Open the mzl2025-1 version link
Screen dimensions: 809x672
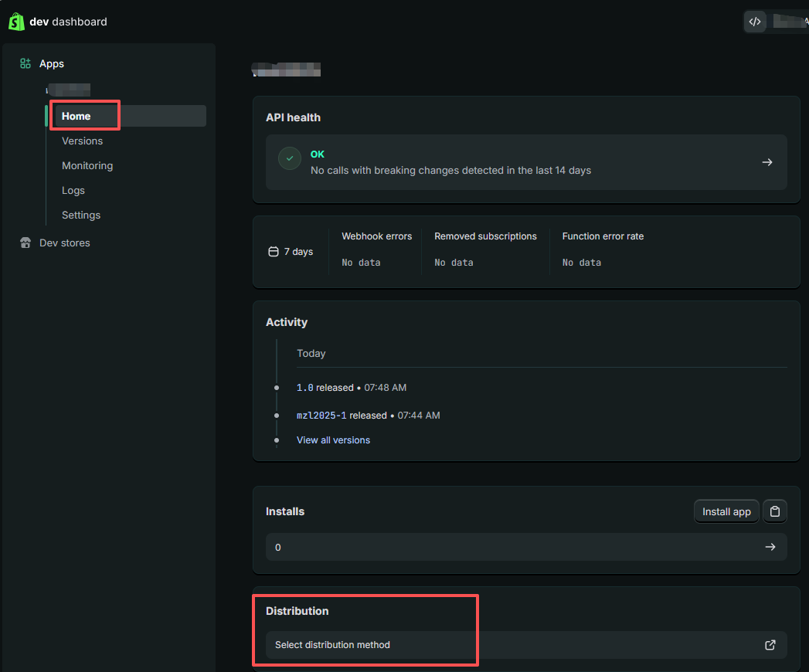click(321, 416)
